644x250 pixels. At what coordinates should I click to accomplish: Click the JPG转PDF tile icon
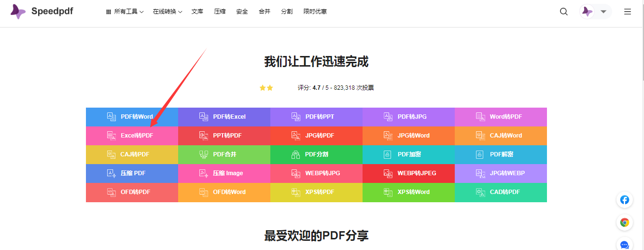pyautogui.click(x=295, y=136)
